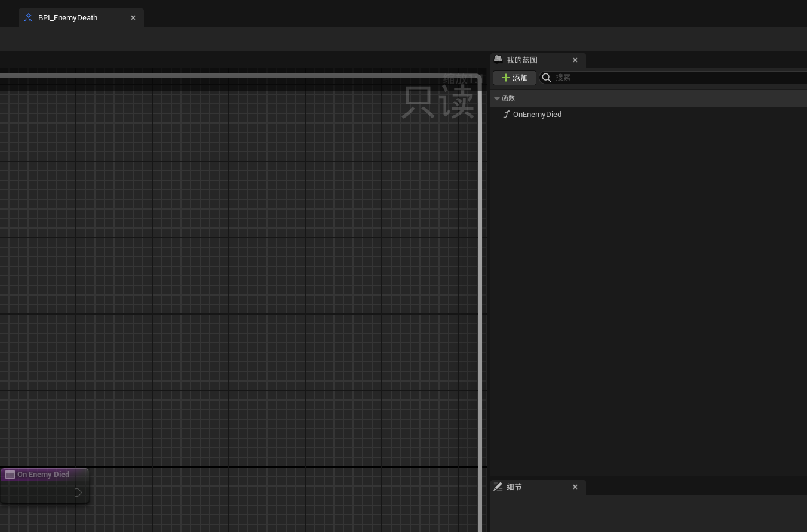
Task: Click the On Enemy Died node header icon
Action: coord(10,475)
